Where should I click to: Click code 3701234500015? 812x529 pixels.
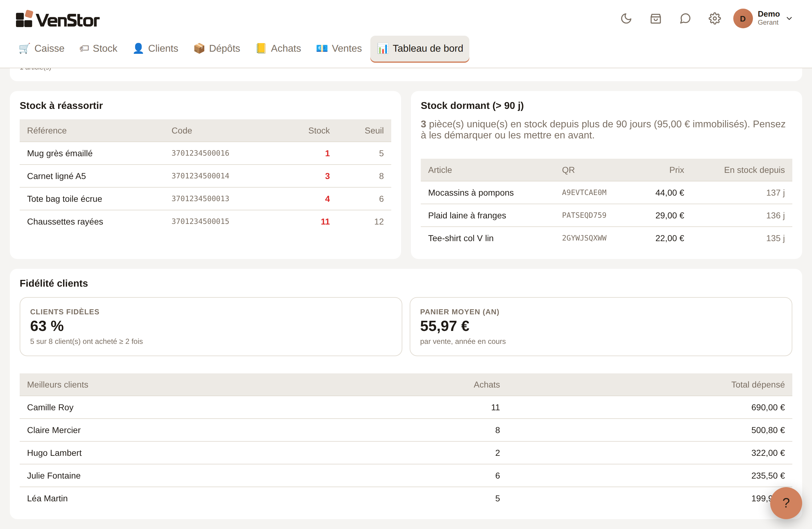[200, 222]
